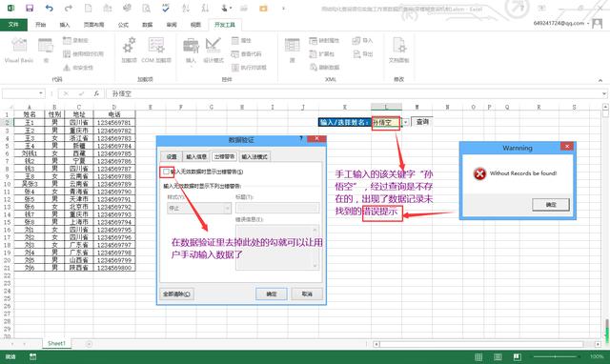This screenshot has width=610, height=364.
Task: Select the phone cell 1234569781
Action: [x=114, y=123]
